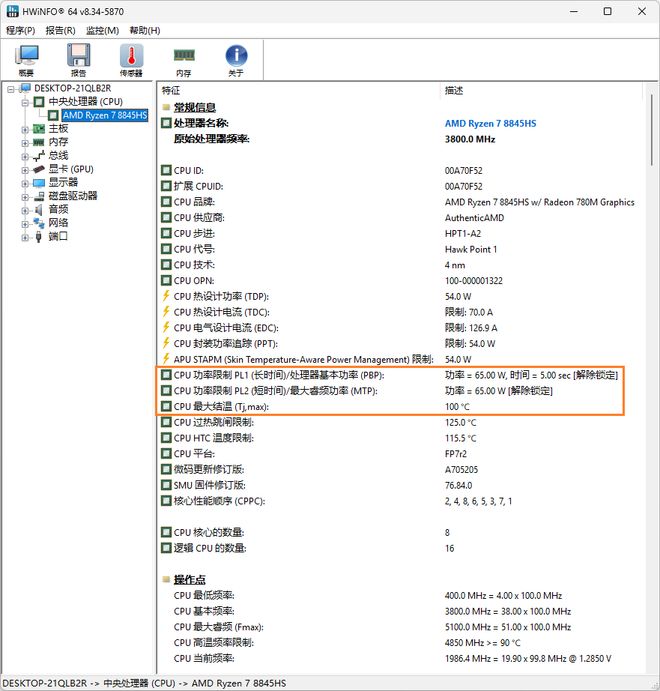Viewport: 660px width, 691px height.
Task: Click the 内存 RAM icon in tree
Action: click(x=39, y=142)
